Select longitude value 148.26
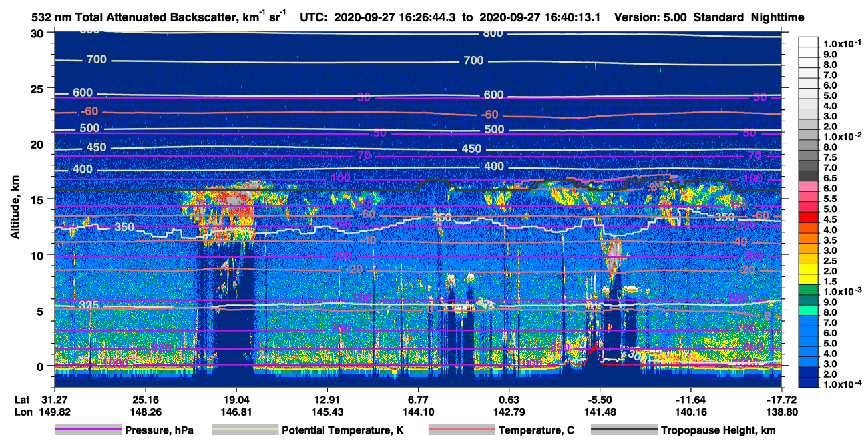The width and height of the screenshot is (868, 445). coord(145,412)
